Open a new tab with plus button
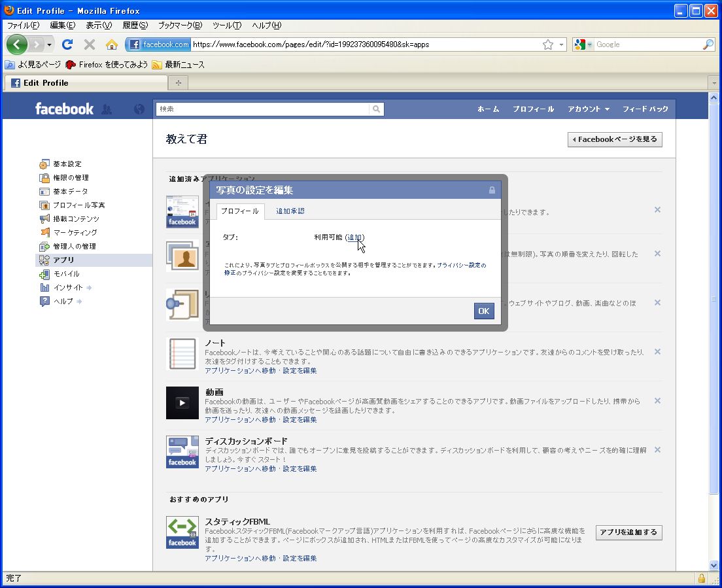The image size is (722, 588). (x=178, y=83)
